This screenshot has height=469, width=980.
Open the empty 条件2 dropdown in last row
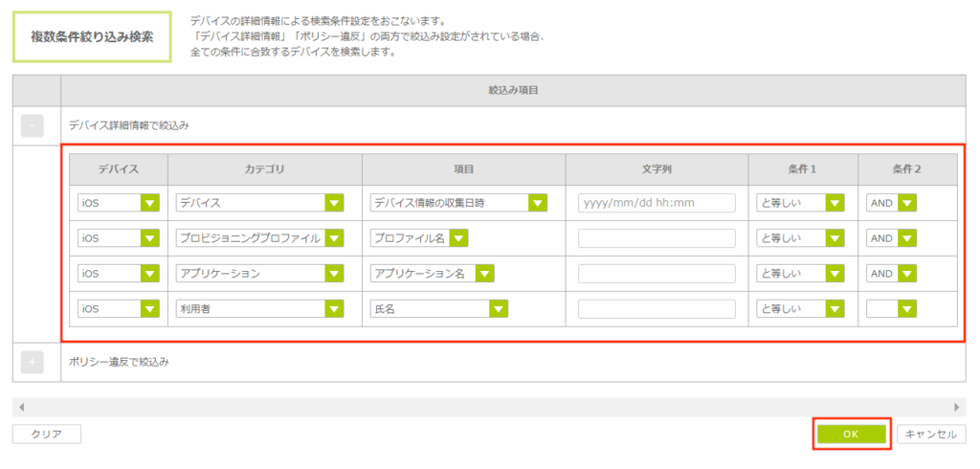coord(891,309)
